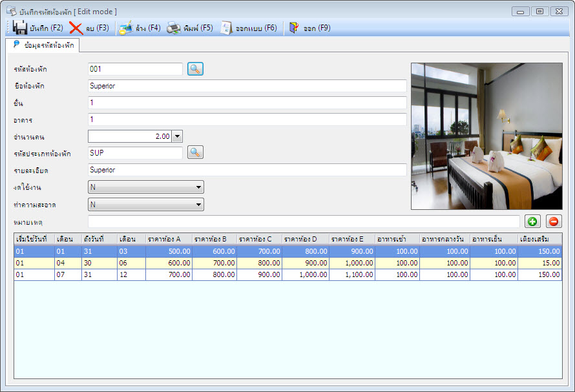Image resolution: width=575 pixels, height=392 pixels.
Task: Click the magnifier search beside room type SUP
Action: coord(195,153)
